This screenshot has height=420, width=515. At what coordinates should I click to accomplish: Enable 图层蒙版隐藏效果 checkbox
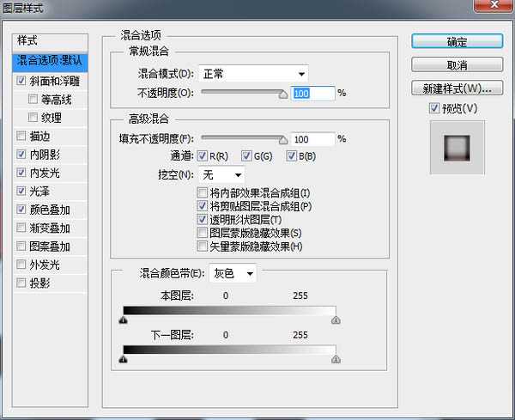coord(202,233)
